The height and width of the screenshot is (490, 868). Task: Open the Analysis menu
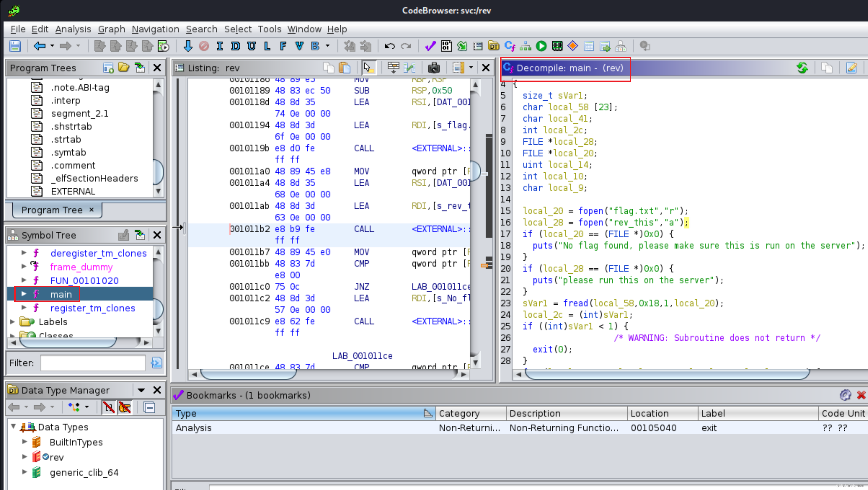click(73, 29)
